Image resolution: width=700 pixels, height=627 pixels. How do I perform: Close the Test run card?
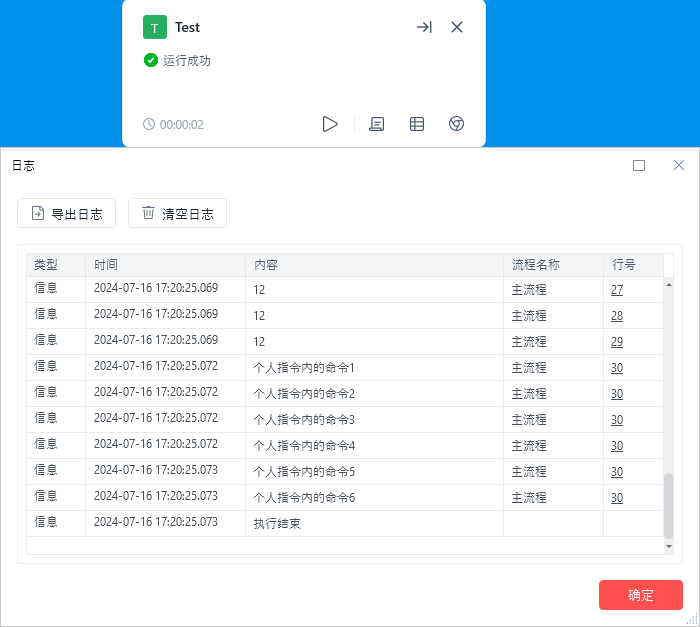(x=457, y=27)
